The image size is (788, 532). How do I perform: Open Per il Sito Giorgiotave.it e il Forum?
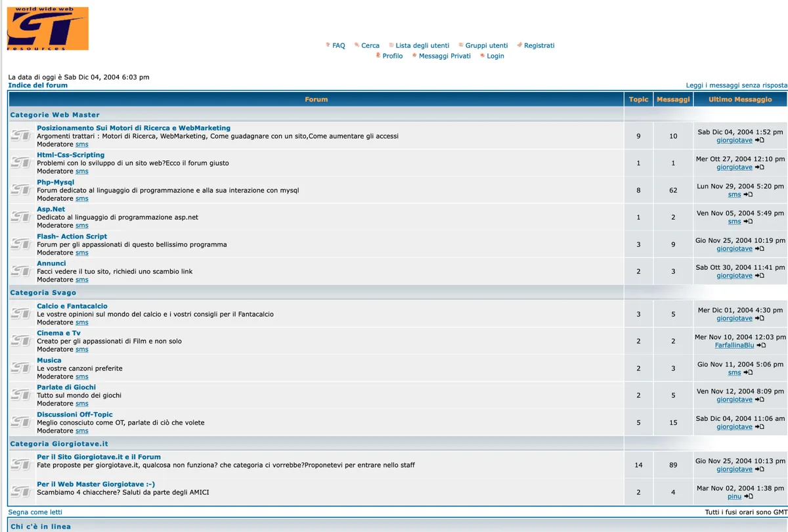coord(98,457)
